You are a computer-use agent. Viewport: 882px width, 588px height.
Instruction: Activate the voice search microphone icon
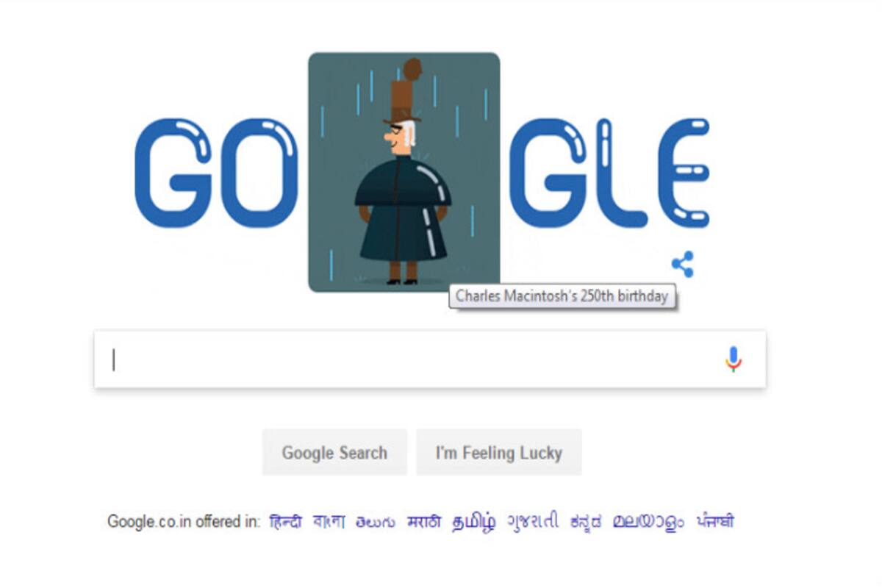(x=733, y=359)
